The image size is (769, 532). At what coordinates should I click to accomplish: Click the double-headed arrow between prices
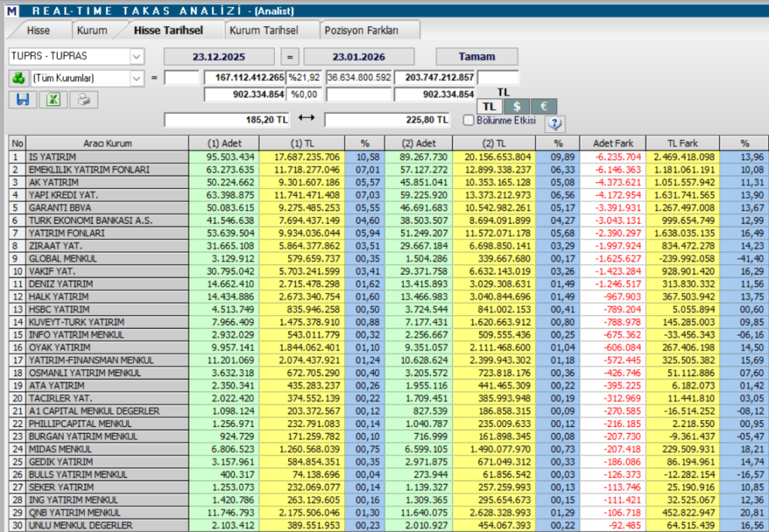[306, 119]
